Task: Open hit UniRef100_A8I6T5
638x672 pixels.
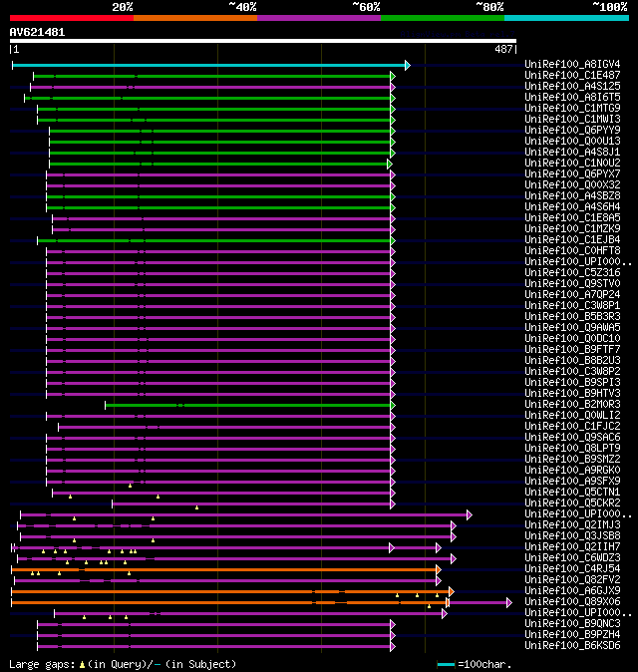Action: click(572, 98)
